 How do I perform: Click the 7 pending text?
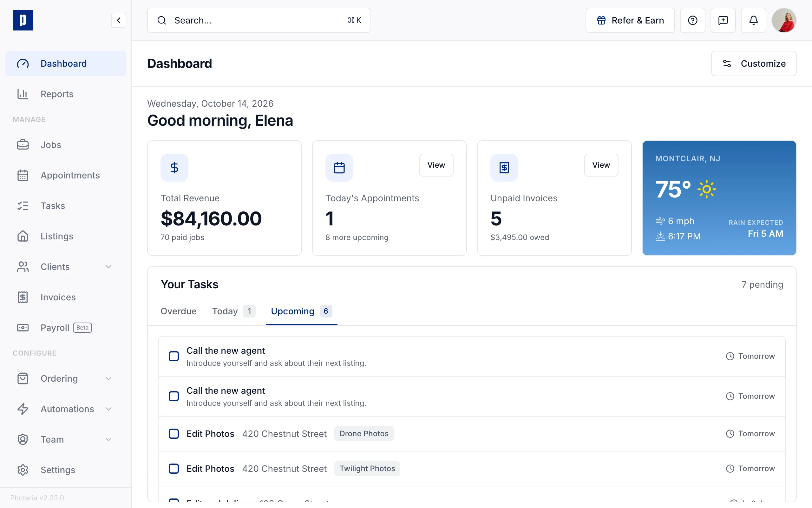(x=762, y=284)
